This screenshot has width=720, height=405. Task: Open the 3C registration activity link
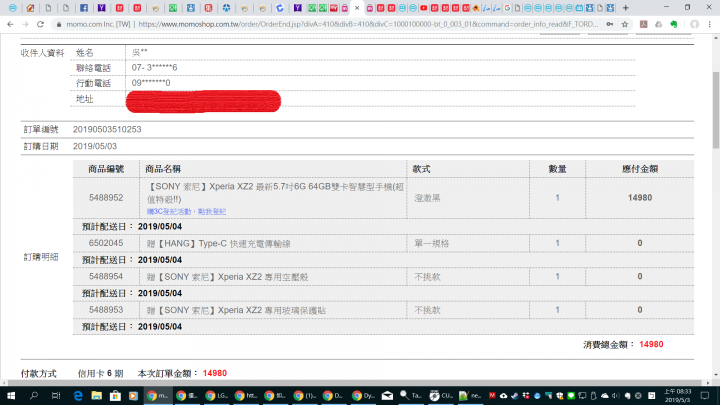[x=186, y=212]
